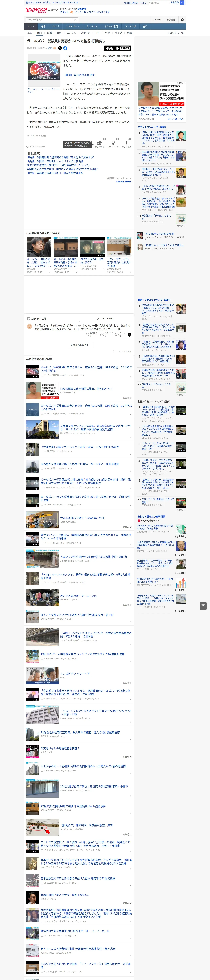The width and height of the screenshot is (210, 980).
Task: Open 楽天モバイルの通信改善を実感 ad
Action: click(60, 748)
